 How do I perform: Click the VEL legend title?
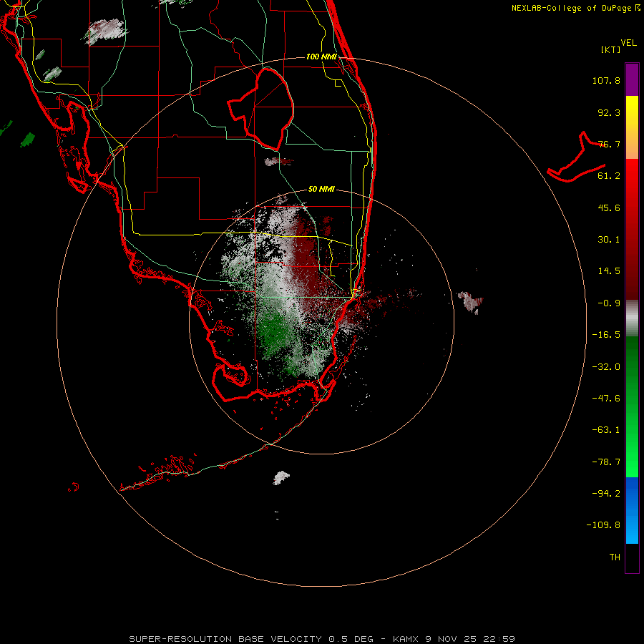(x=628, y=43)
